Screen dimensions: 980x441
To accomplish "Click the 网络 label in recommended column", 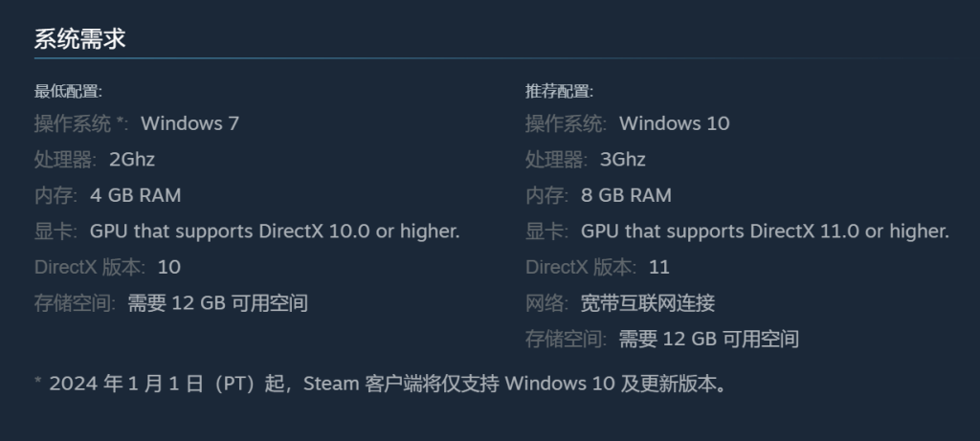I will [x=546, y=303].
